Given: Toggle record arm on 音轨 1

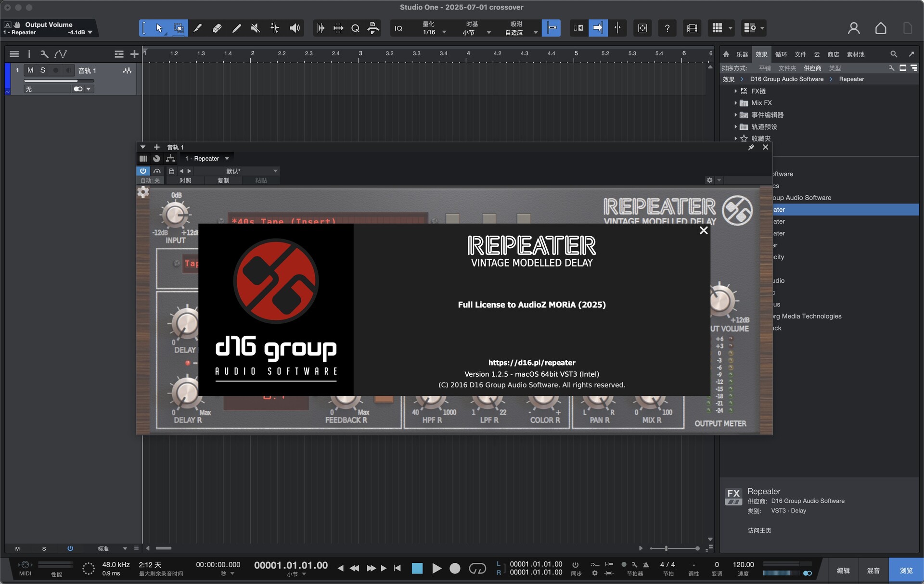Looking at the screenshot, I should pos(56,70).
